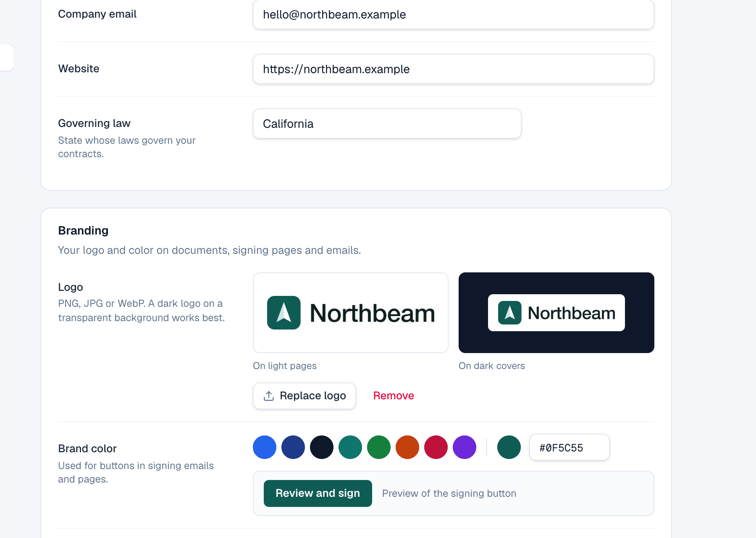
Task: Pick the teal brand color swatch
Action: (350, 447)
